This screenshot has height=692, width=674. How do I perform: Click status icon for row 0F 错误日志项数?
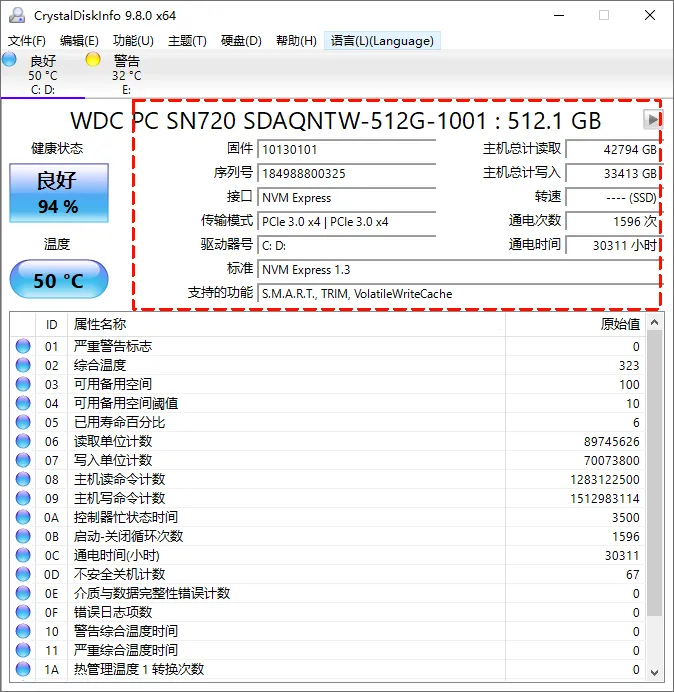click(23, 612)
